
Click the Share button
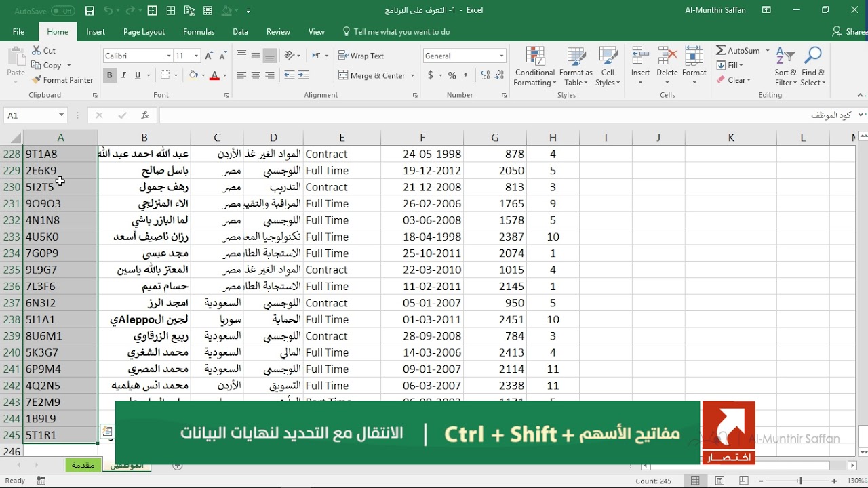tap(850, 32)
